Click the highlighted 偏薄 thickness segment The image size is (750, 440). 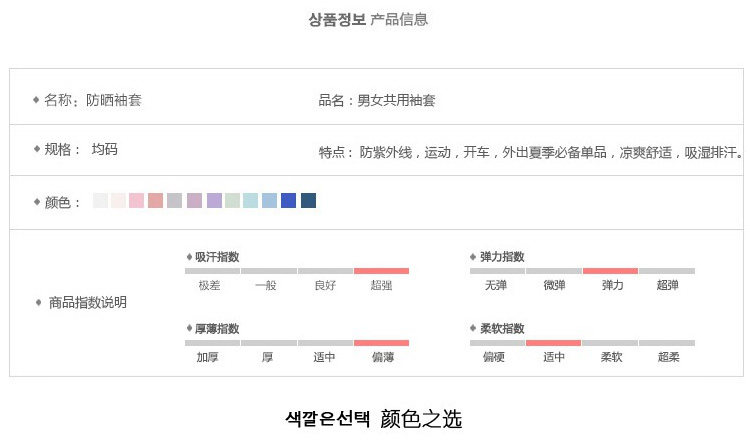pos(381,343)
